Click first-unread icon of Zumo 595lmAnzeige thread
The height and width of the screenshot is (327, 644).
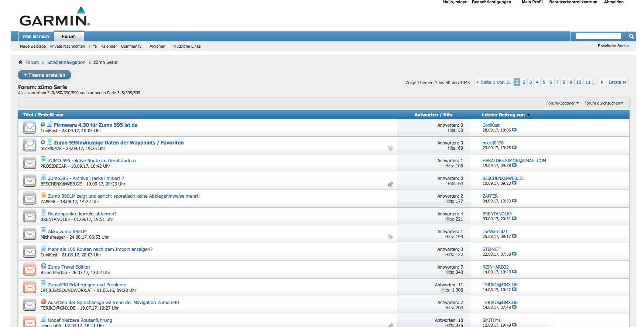[x=43, y=142]
